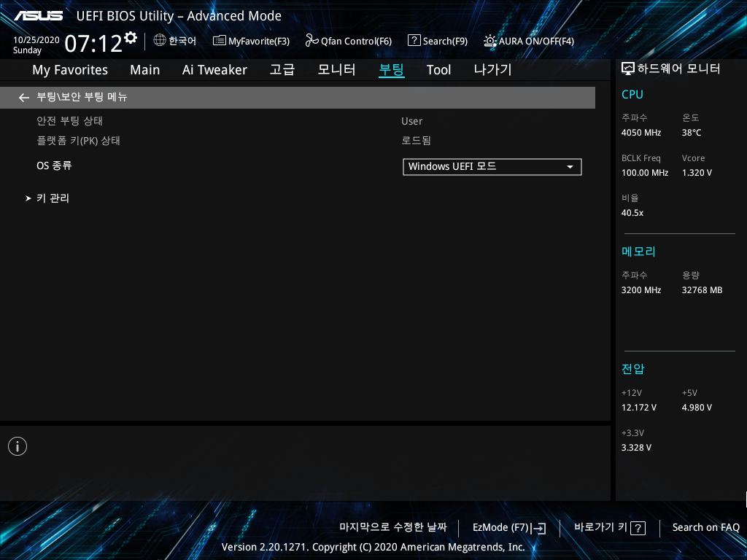Click UEFI BIOS Utility title text

click(179, 16)
